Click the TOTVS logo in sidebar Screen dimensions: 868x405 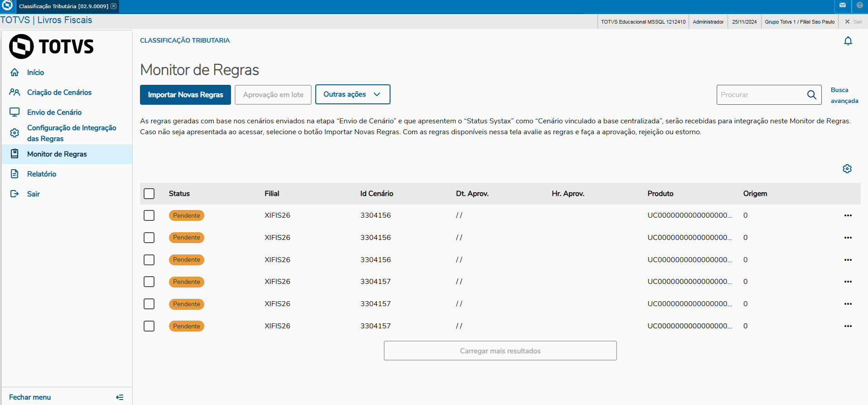[x=51, y=46]
